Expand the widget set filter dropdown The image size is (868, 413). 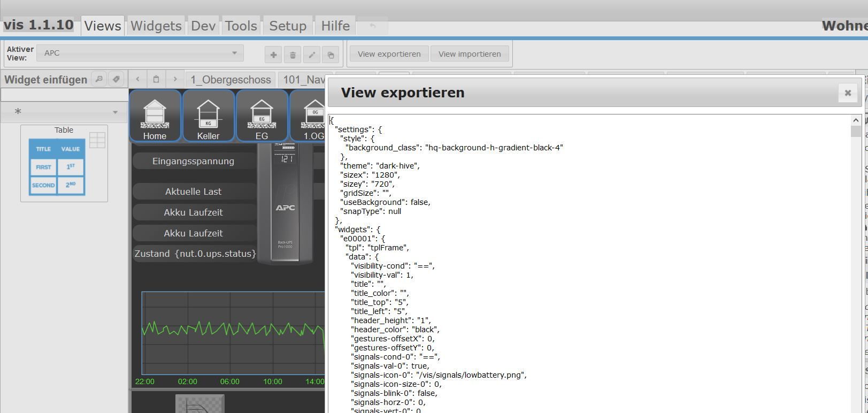point(64,112)
